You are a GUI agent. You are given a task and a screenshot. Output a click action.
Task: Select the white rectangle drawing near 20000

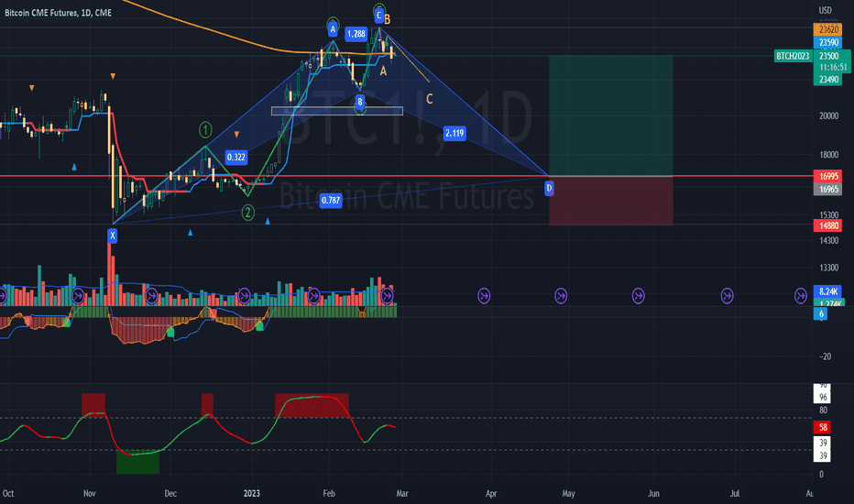337,111
